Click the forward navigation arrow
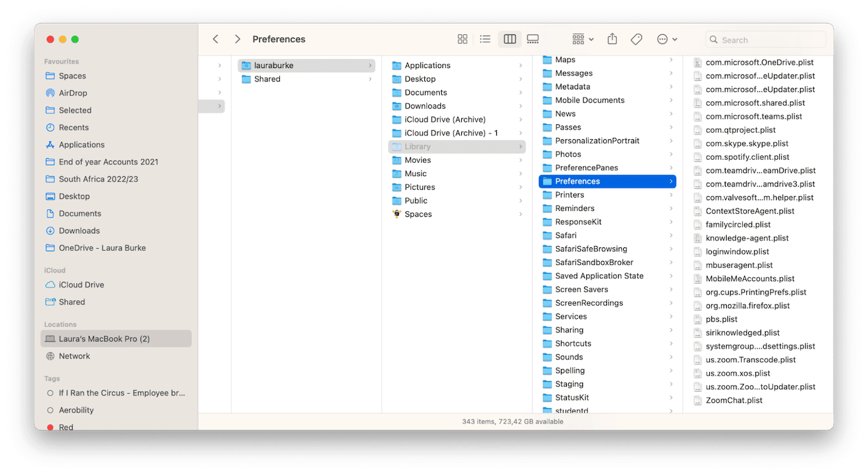This screenshot has height=476, width=868. click(x=237, y=39)
